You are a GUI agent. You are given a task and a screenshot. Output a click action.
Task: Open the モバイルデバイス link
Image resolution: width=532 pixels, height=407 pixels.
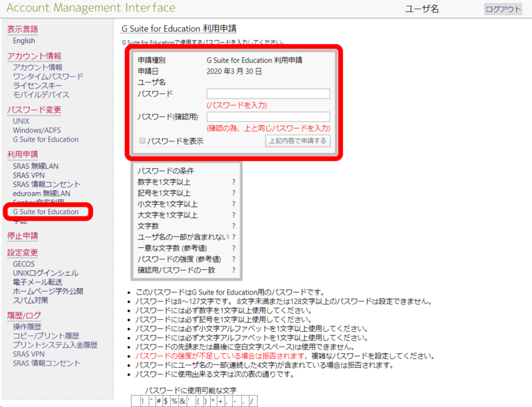pos(41,94)
